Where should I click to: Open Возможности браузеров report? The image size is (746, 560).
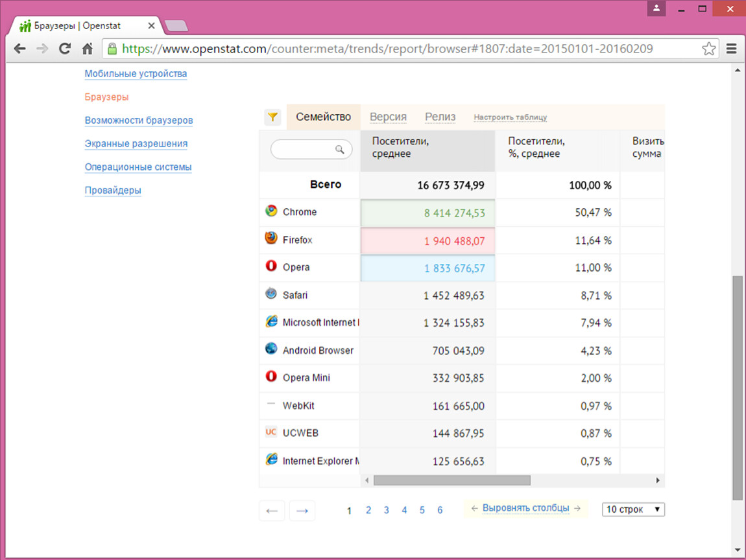139,121
